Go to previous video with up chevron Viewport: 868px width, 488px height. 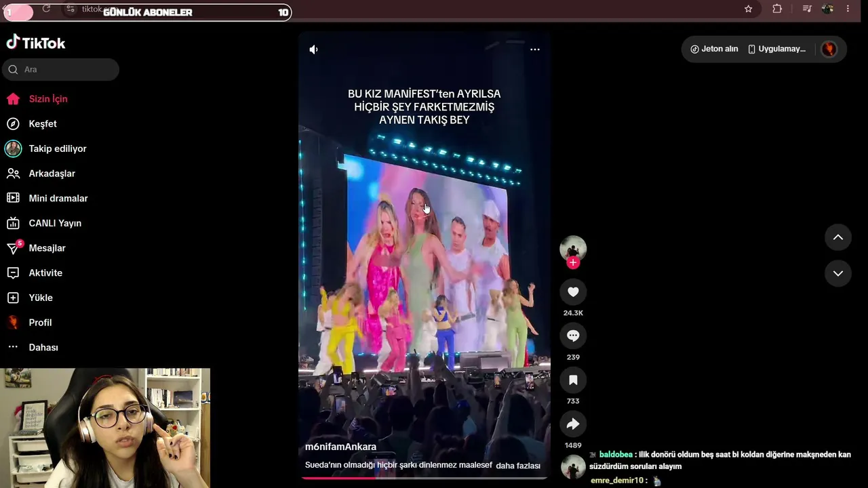tap(838, 237)
